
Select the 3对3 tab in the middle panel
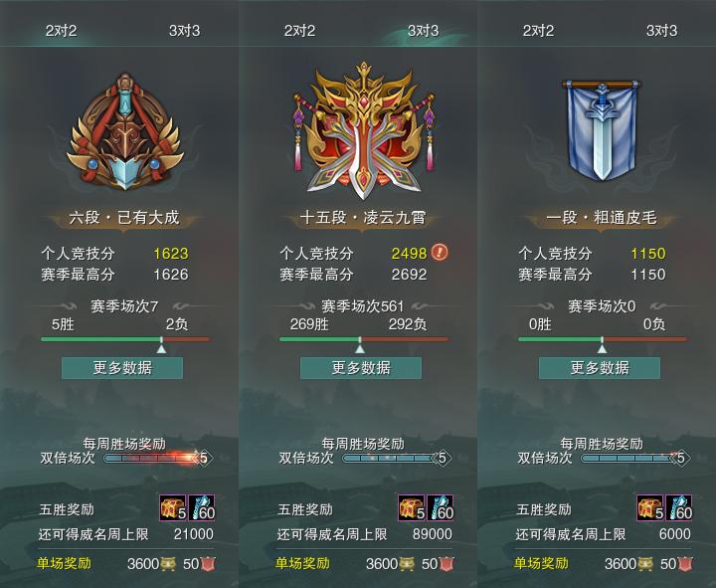point(423,31)
